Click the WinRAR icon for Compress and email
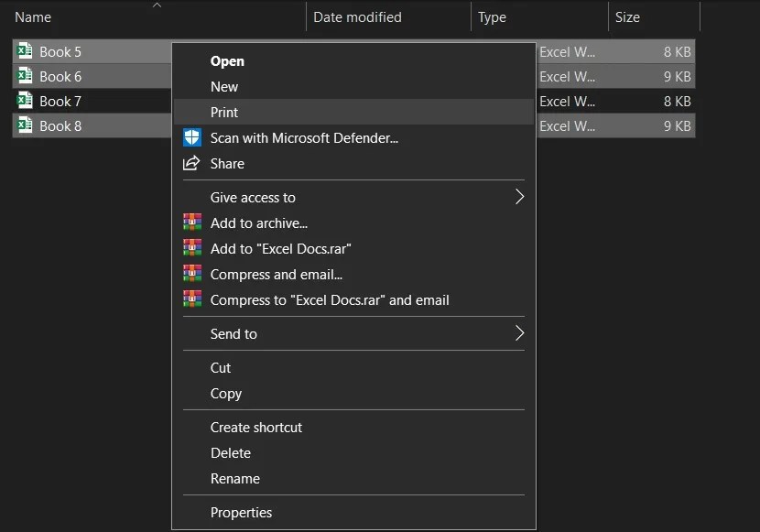The image size is (760, 532). pyautogui.click(x=191, y=274)
